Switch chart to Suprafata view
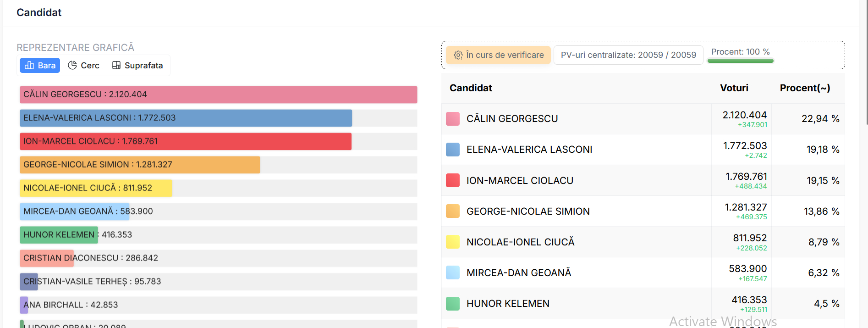The height and width of the screenshot is (328, 868). 137,66
